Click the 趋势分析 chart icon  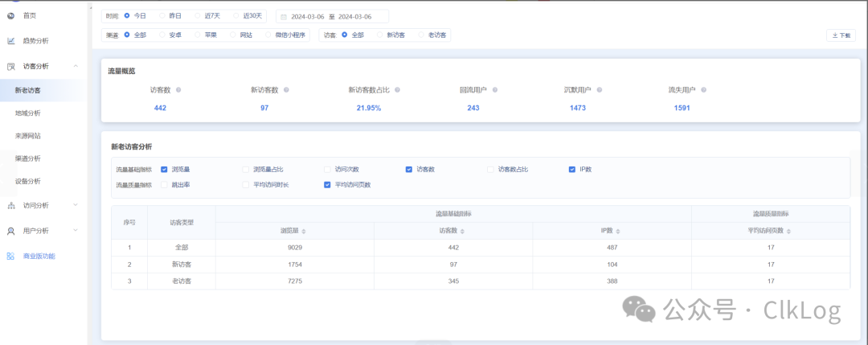click(x=10, y=41)
